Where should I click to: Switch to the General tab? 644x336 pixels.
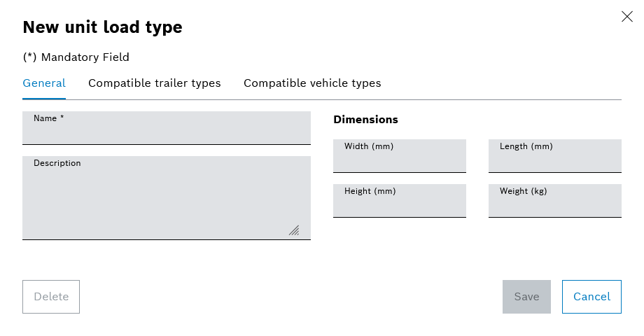44,83
